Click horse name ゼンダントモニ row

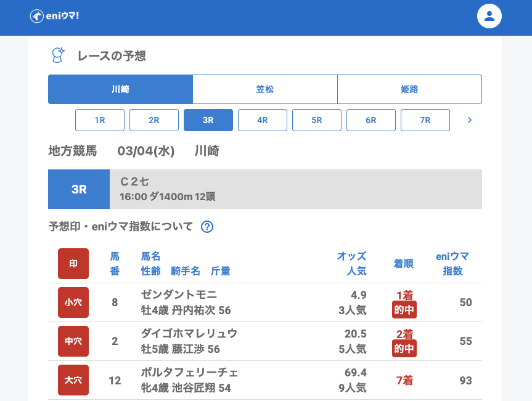coord(179,294)
